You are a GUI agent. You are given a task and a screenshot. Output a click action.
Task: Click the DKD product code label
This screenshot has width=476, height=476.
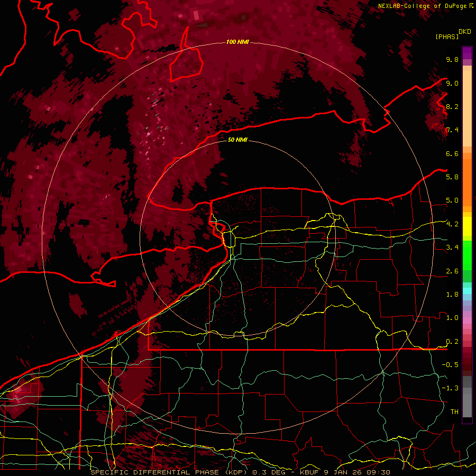(465, 32)
